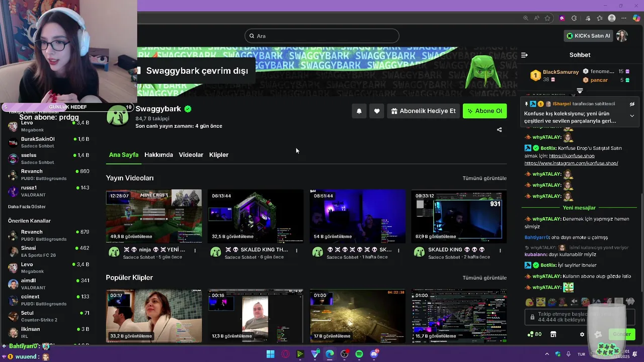Open options for the ninja stream video
Viewport: 644px width, 362px height.
[195, 250]
